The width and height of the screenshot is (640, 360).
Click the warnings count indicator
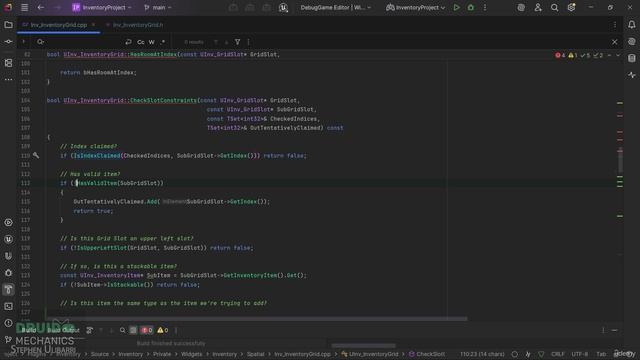point(573,55)
